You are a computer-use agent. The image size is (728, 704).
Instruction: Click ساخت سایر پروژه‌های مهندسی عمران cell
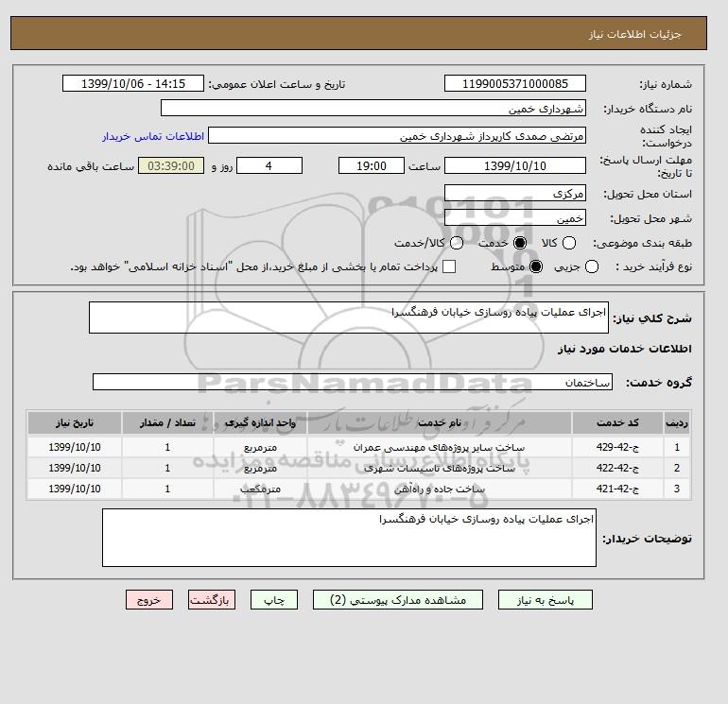pos(440,447)
